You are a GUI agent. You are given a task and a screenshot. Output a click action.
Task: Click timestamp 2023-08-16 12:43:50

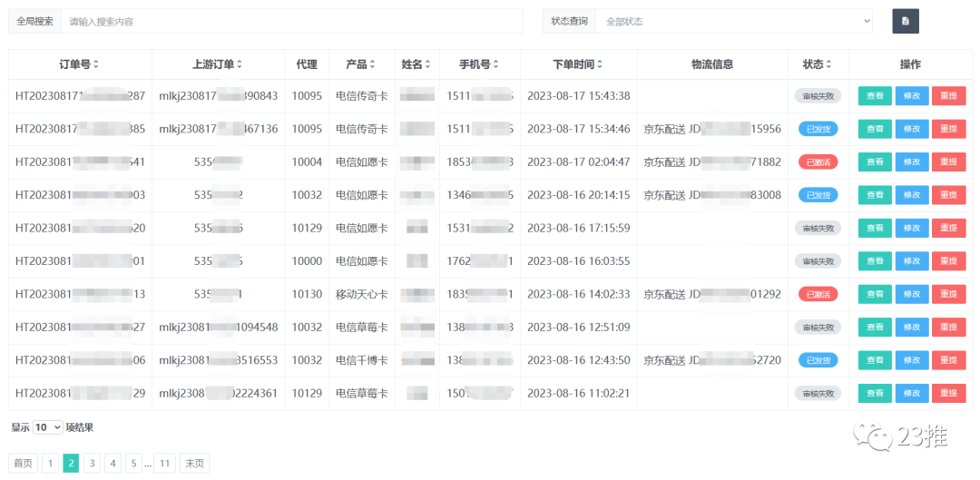[x=579, y=360]
